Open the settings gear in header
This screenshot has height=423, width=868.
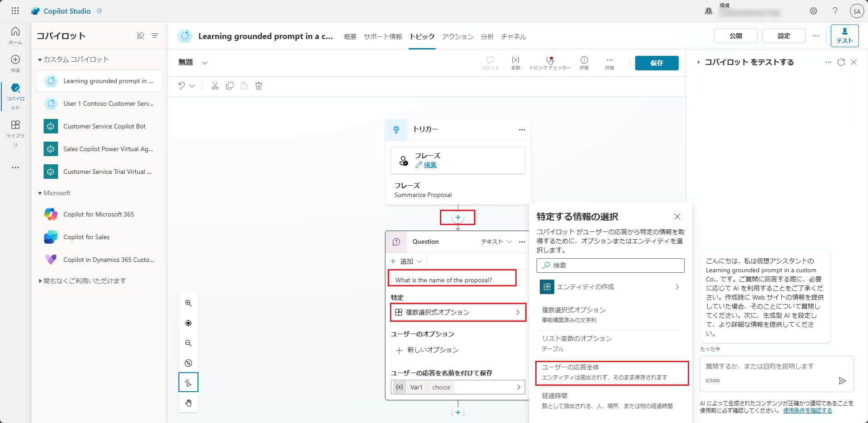[814, 11]
